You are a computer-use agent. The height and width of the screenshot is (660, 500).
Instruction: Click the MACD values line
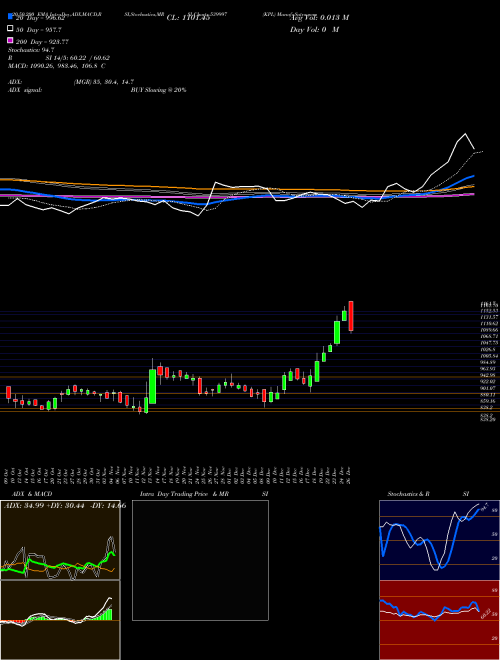tap(56, 66)
